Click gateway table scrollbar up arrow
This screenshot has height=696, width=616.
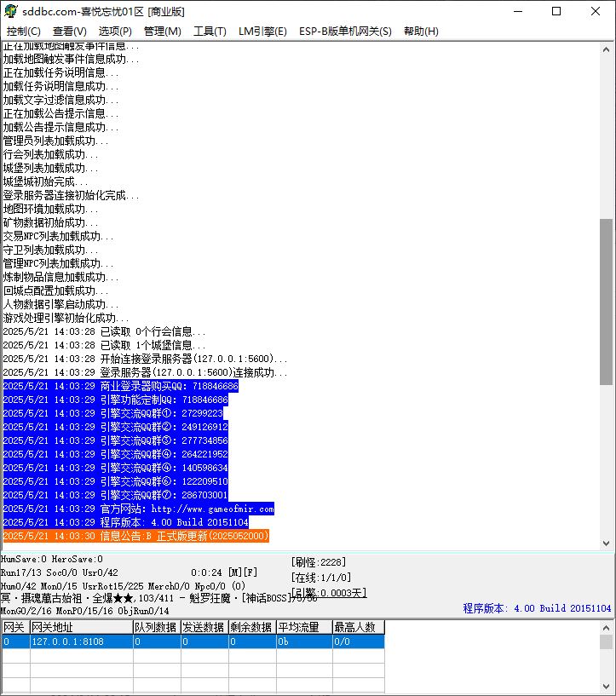pos(606,627)
